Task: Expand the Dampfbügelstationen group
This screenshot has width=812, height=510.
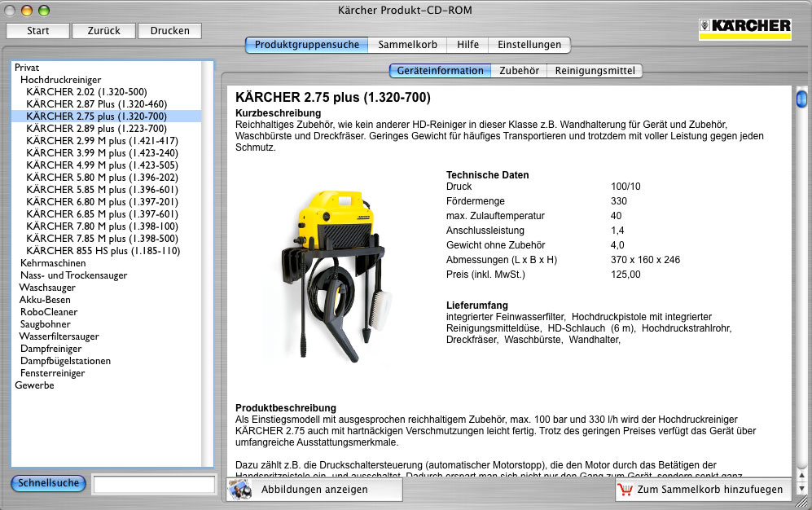Action: pos(65,361)
